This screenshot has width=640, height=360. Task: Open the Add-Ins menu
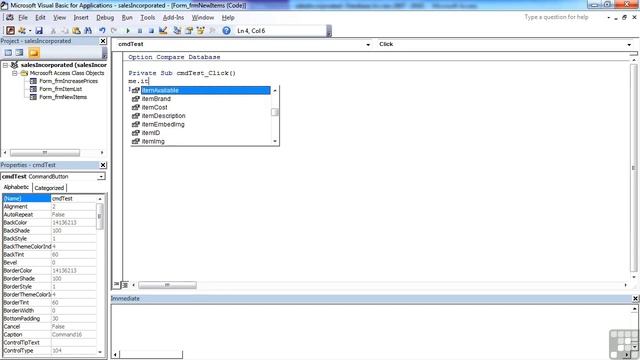pyautogui.click(x=173, y=18)
